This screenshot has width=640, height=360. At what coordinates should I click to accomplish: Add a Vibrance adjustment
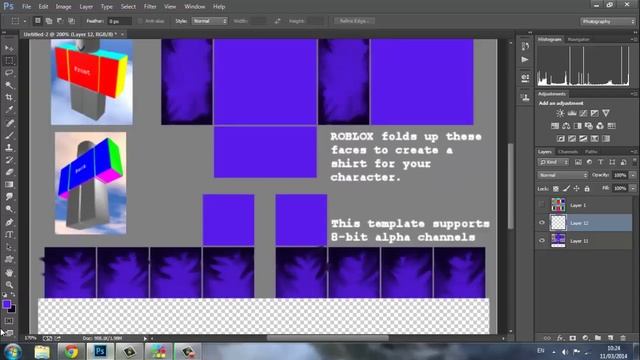point(606,113)
